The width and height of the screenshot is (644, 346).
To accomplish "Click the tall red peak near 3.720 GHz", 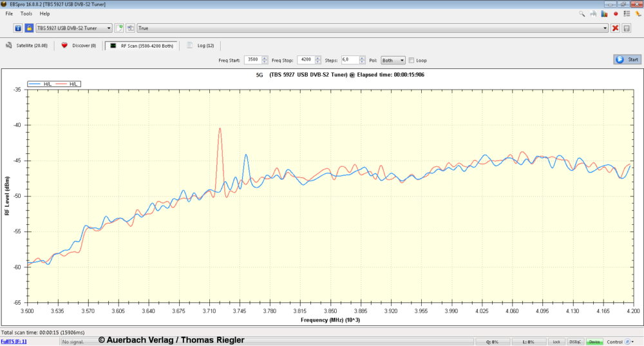I will (x=220, y=129).
